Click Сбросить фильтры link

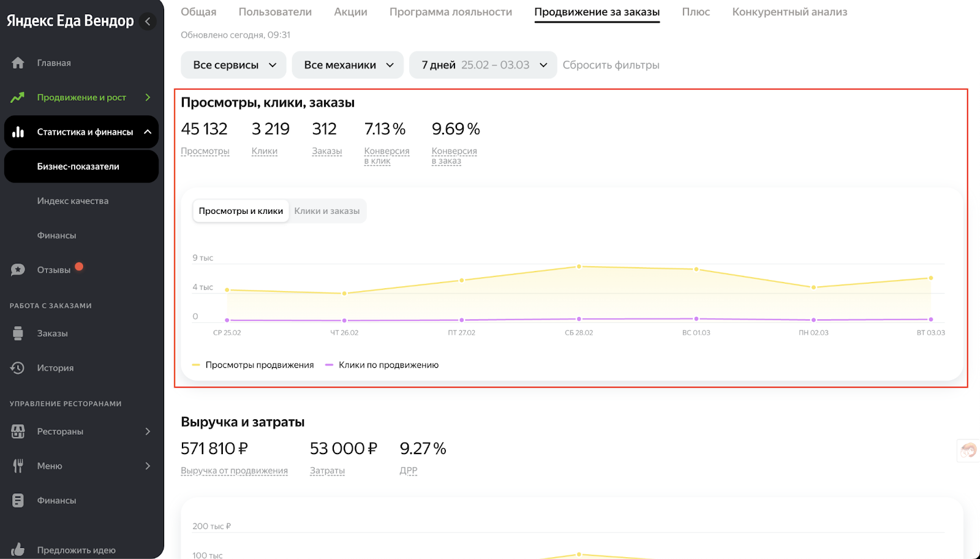611,65
